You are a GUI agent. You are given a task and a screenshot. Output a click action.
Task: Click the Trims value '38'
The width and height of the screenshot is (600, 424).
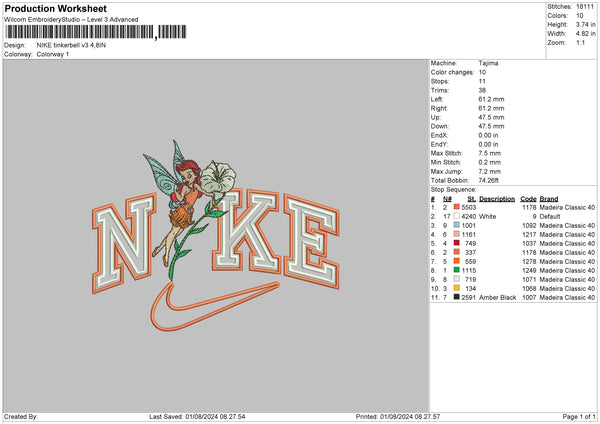pos(482,90)
